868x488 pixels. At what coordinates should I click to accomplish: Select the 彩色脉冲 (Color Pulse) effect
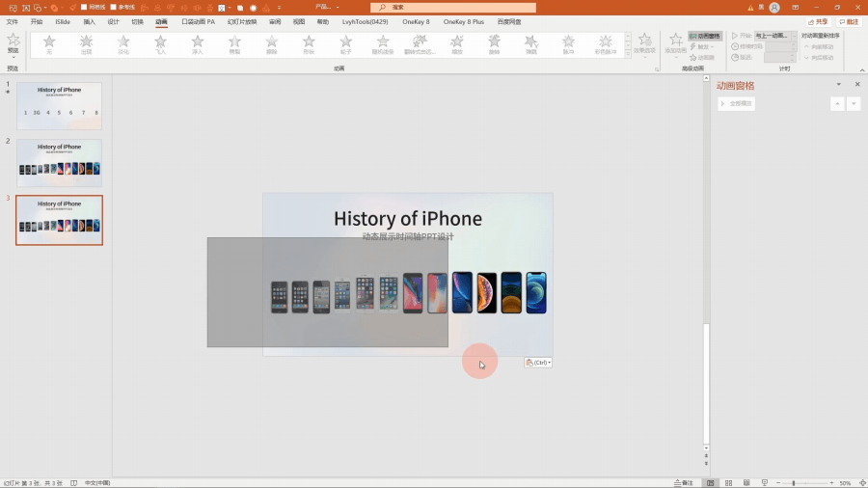tap(606, 44)
